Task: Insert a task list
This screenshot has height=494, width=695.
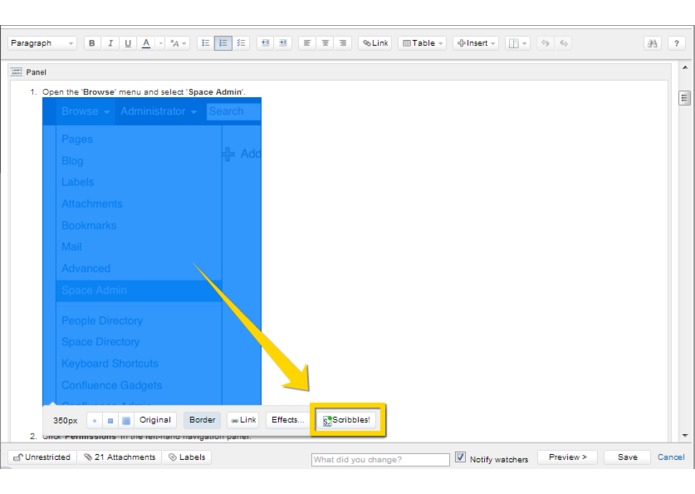Action: pyautogui.click(x=241, y=43)
